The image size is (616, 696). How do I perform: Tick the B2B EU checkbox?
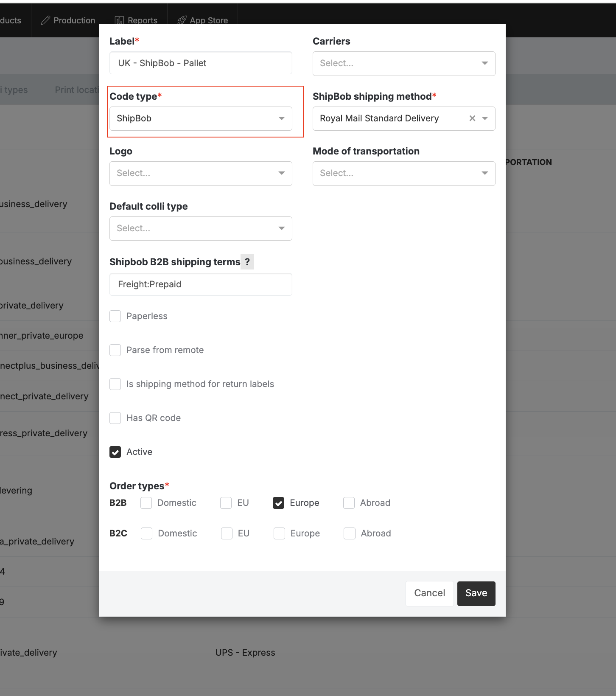[x=226, y=503]
